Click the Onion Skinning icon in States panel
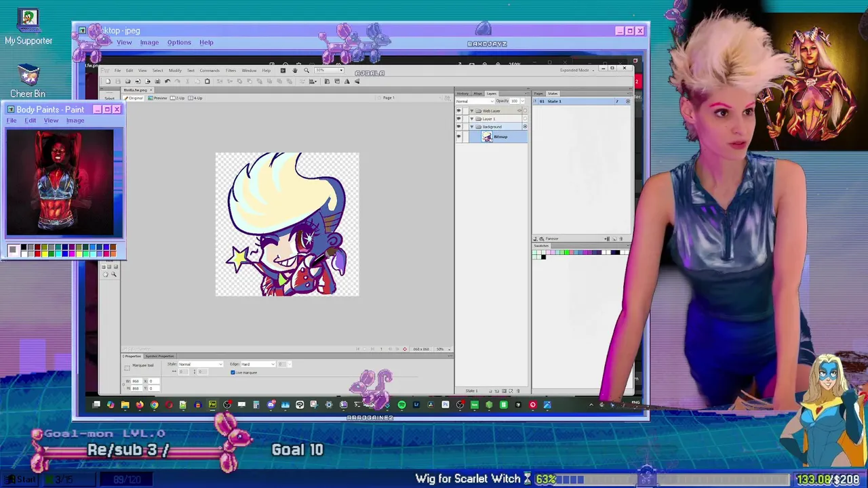The image size is (868, 488). click(x=535, y=239)
